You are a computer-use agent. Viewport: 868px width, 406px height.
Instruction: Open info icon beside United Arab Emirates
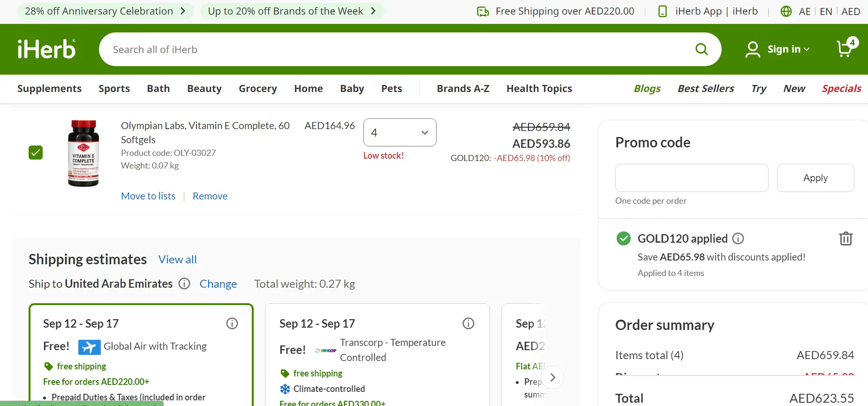184,283
